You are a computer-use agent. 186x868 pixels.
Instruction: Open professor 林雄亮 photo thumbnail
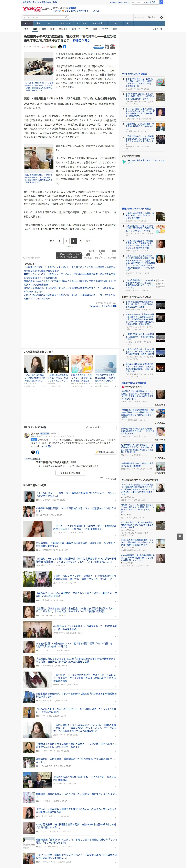click(x=39, y=158)
